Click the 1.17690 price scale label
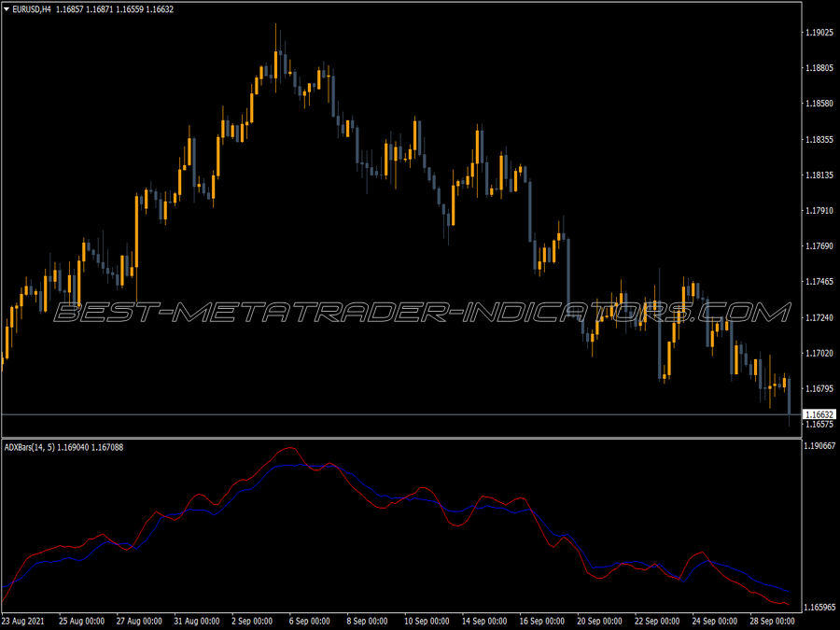Screen dimensions: 840x630 [x=819, y=245]
